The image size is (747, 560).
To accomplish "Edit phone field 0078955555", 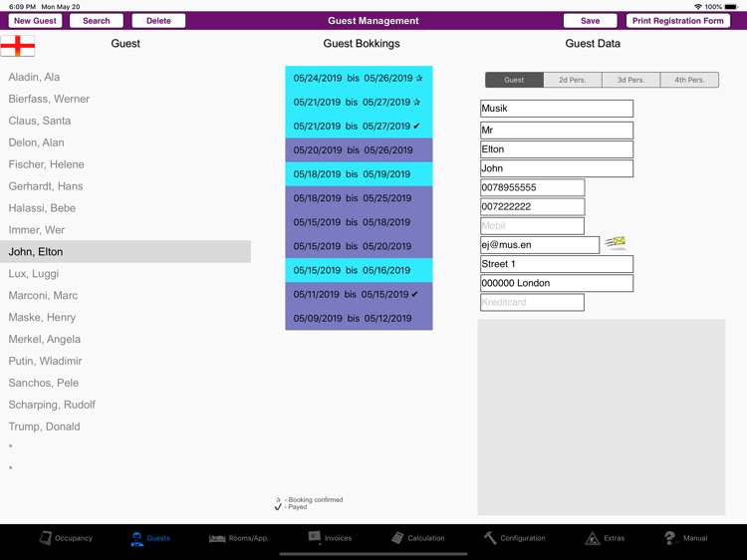I will (x=532, y=187).
